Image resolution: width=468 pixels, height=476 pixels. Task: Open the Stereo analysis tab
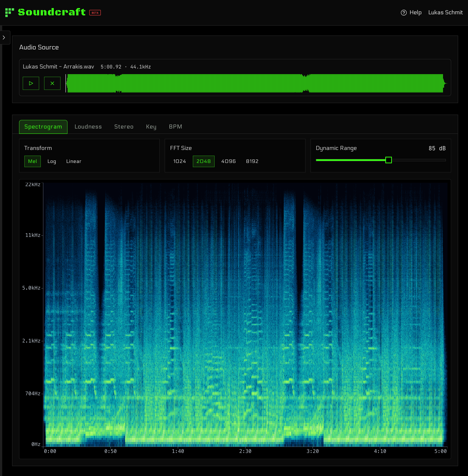tap(124, 127)
